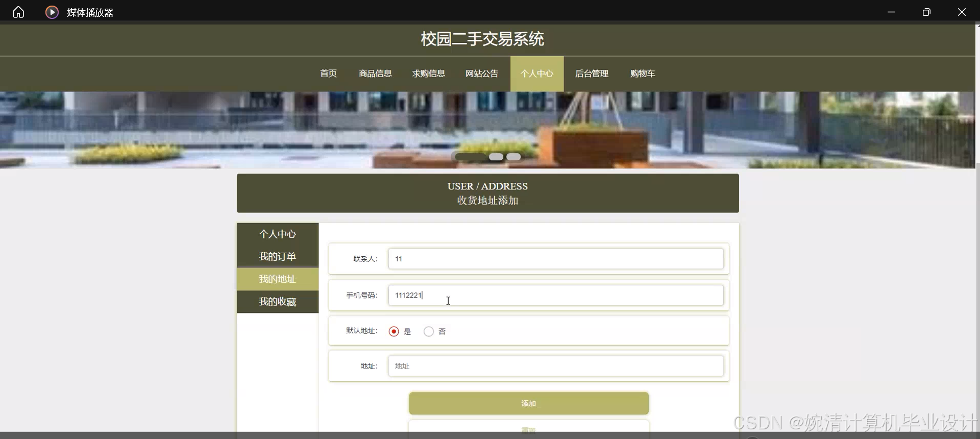Click the second banner carousel indicator
Image resolution: width=980 pixels, height=439 pixels.
[x=496, y=157]
